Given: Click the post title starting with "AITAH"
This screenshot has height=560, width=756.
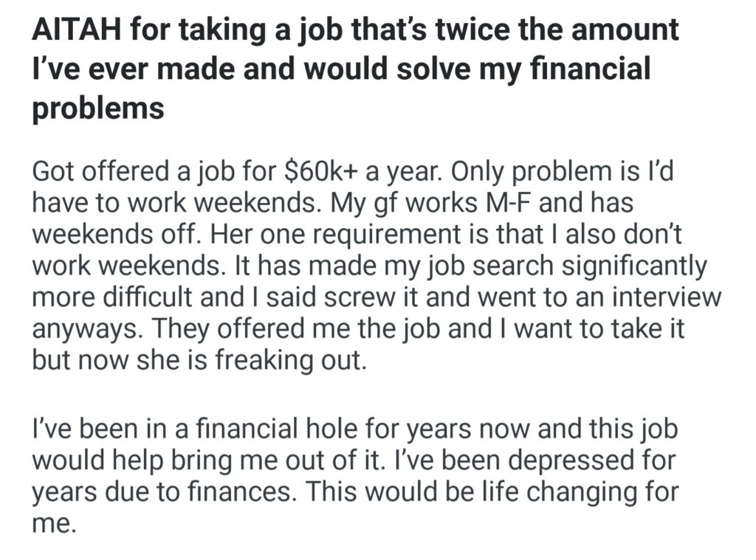Looking at the screenshot, I should [354, 30].
